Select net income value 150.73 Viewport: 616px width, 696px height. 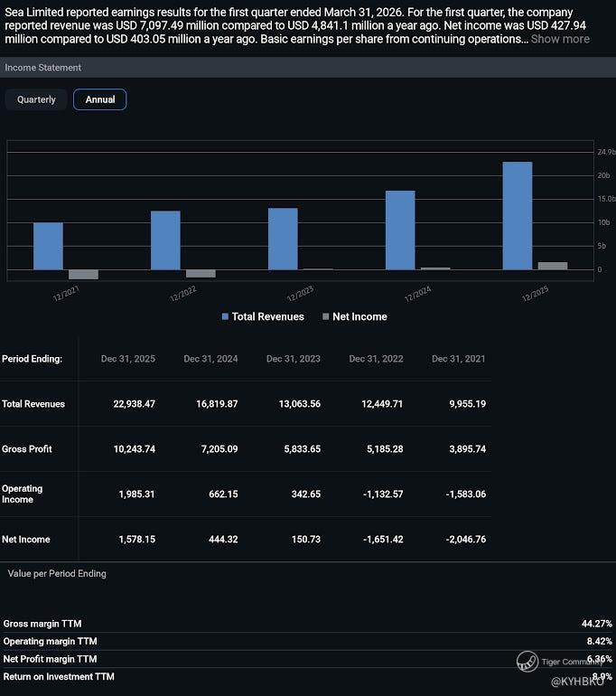coord(306,540)
